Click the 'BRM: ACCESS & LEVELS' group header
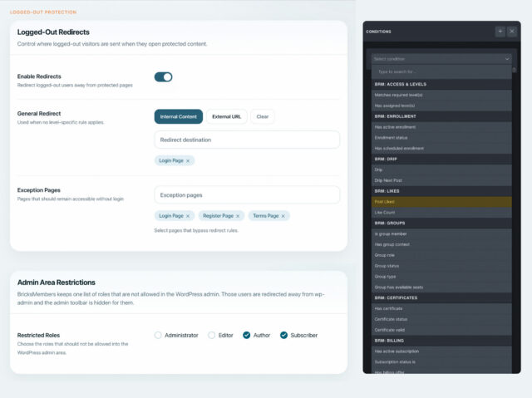 [x=441, y=84]
